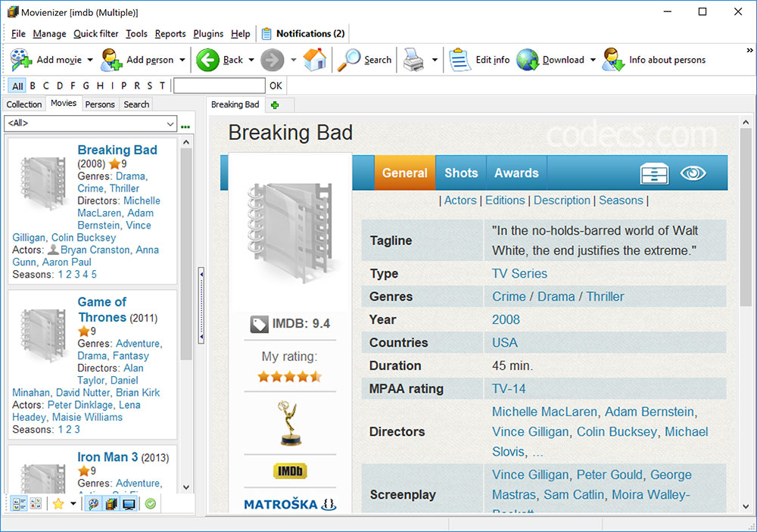Open the Add person dropdown arrow
The image size is (757, 532).
[182, 60]
